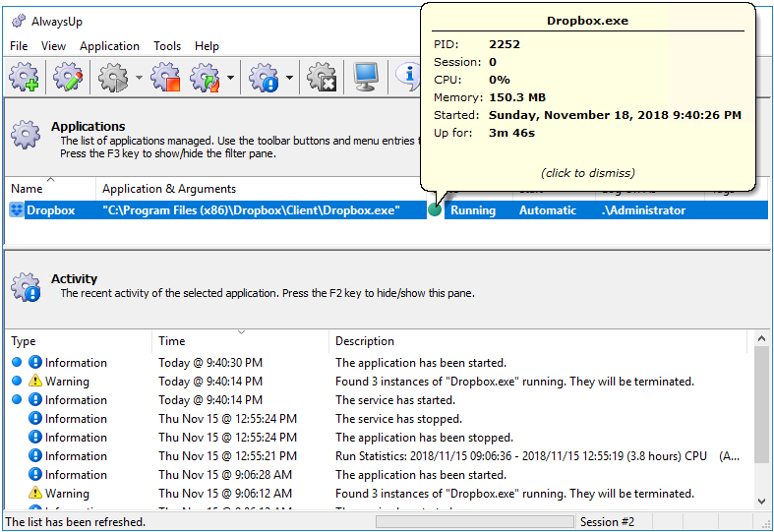
Task: Sort applications by the Name column header
Action: (x=50, y=189)
